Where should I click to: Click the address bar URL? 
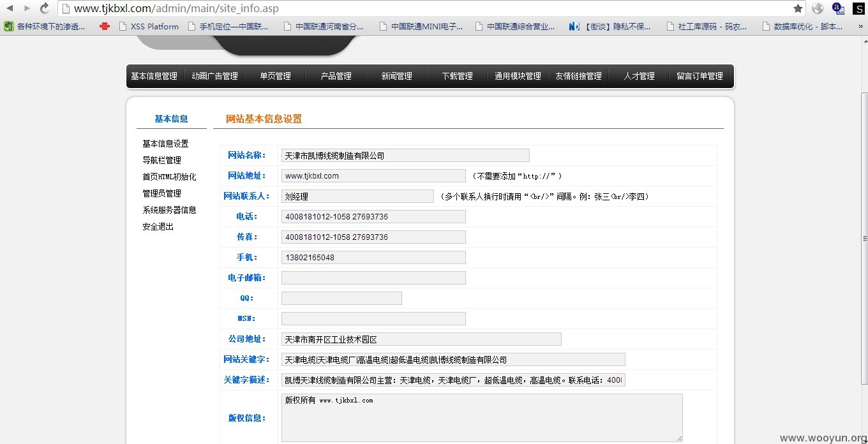[x=176, y=8]
